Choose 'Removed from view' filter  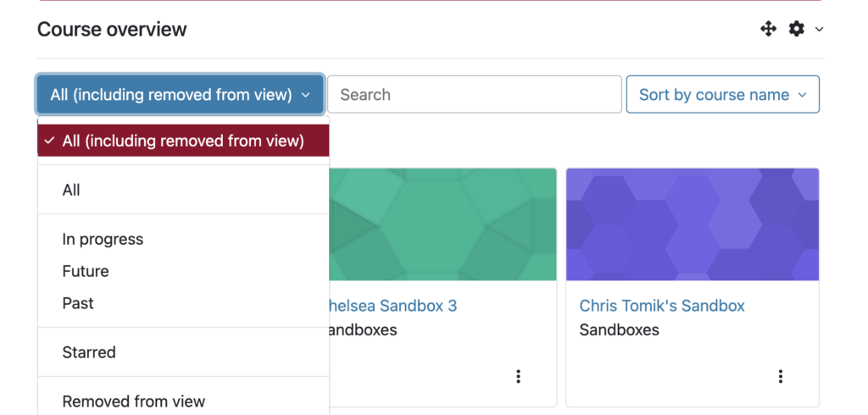(x=133, y=401)
